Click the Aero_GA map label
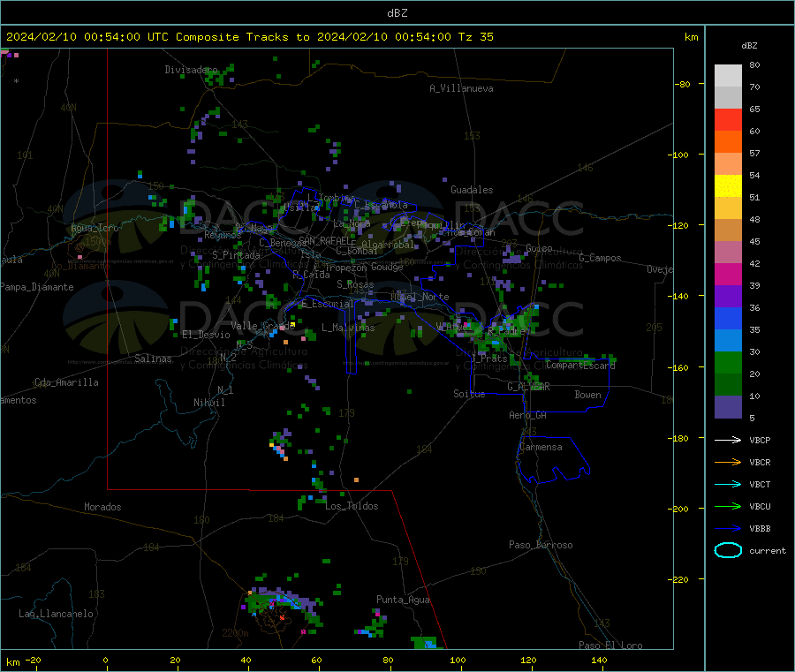Screen dimensions: 795x672 coord(527,416)
